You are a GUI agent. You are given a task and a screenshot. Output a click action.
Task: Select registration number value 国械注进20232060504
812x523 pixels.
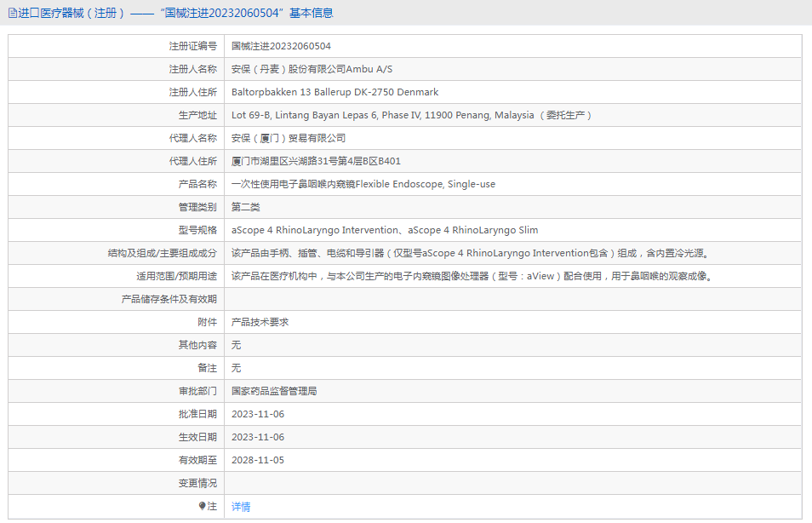point(281,46)
